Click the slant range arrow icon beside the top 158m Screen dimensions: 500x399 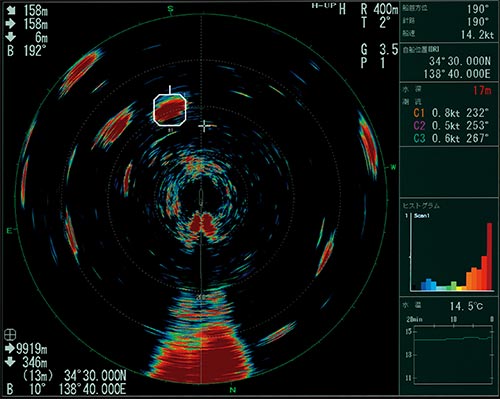click(x=11, y=11)
